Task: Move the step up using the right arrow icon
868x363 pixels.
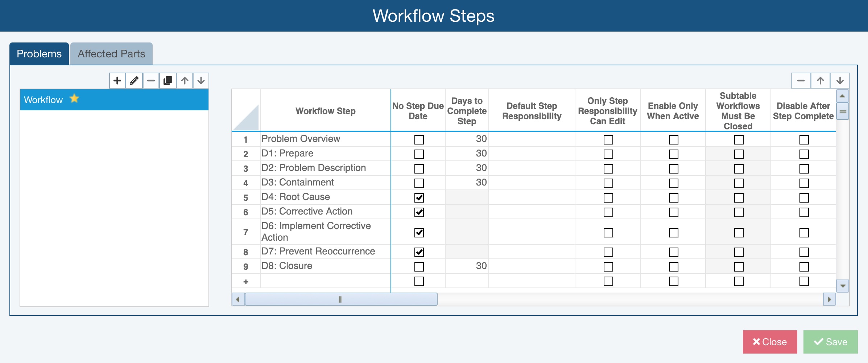Action: coord(821,81)
